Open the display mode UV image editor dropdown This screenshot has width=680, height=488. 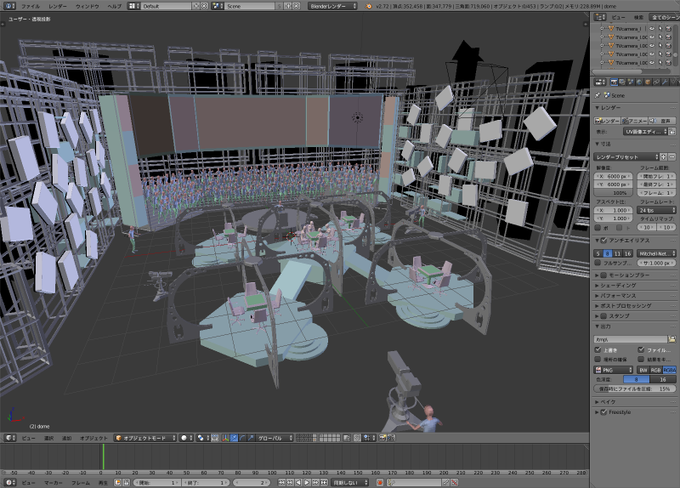(645, 131)
